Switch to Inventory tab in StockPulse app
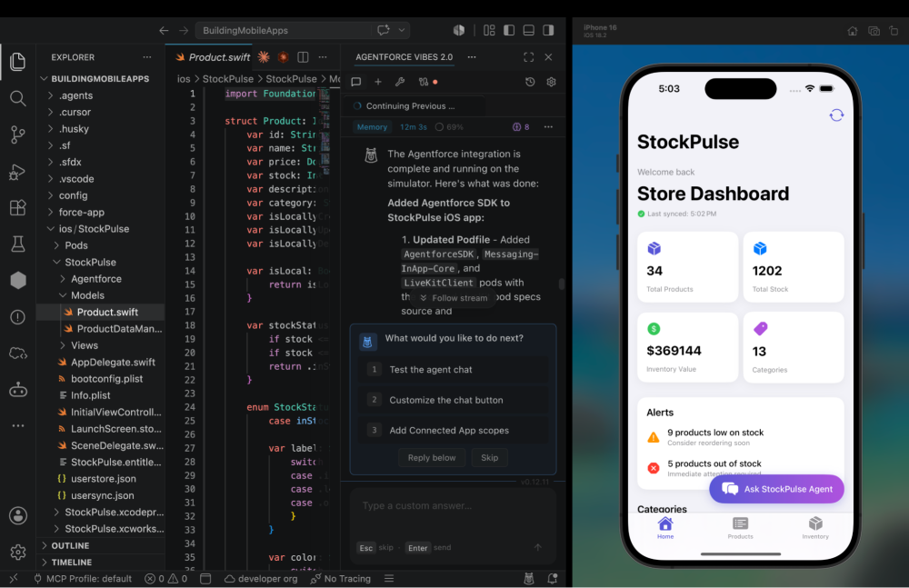This screenshot has width=909, height=588. coord(815,528)
